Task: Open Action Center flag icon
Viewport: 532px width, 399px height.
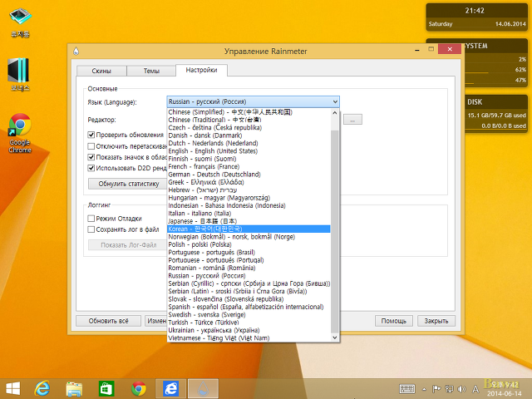Action: [436, 389]
